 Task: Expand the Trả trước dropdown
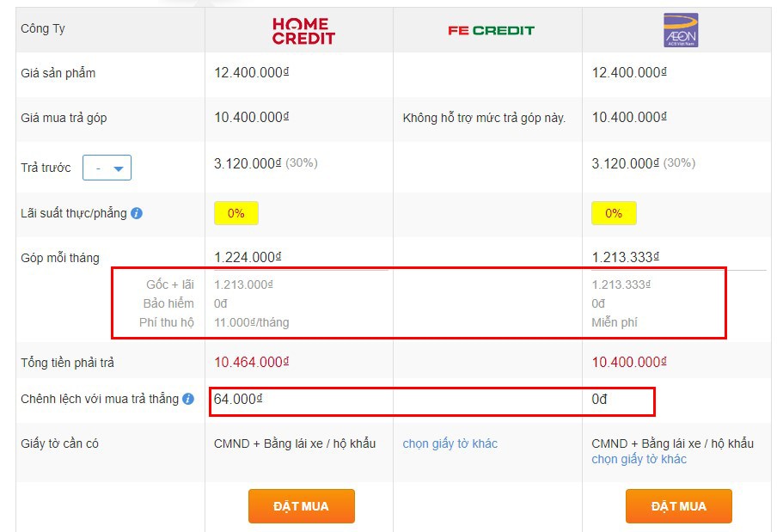107,168
